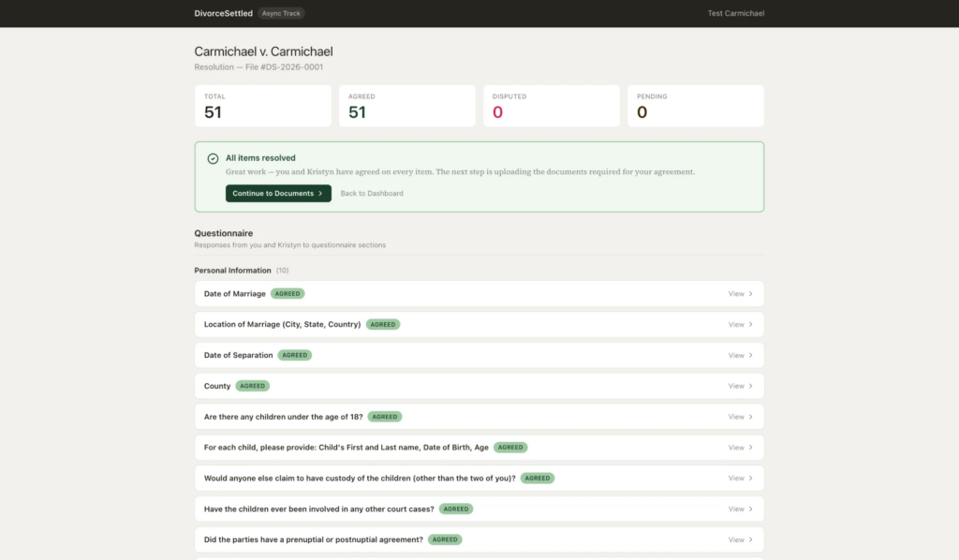View the custody claim item
The height and width of the screenshot is (560, 959).
point(736,479)
